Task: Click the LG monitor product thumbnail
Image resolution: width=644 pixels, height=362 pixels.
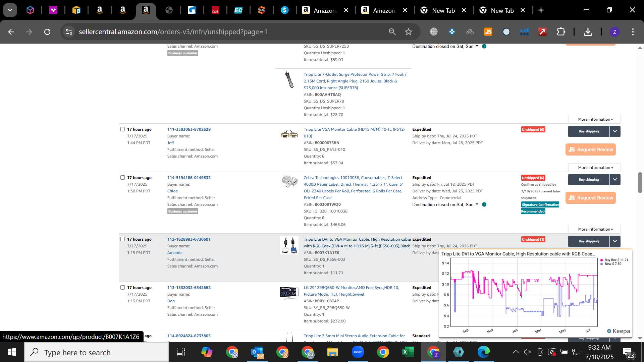Action: coord(289,293)
